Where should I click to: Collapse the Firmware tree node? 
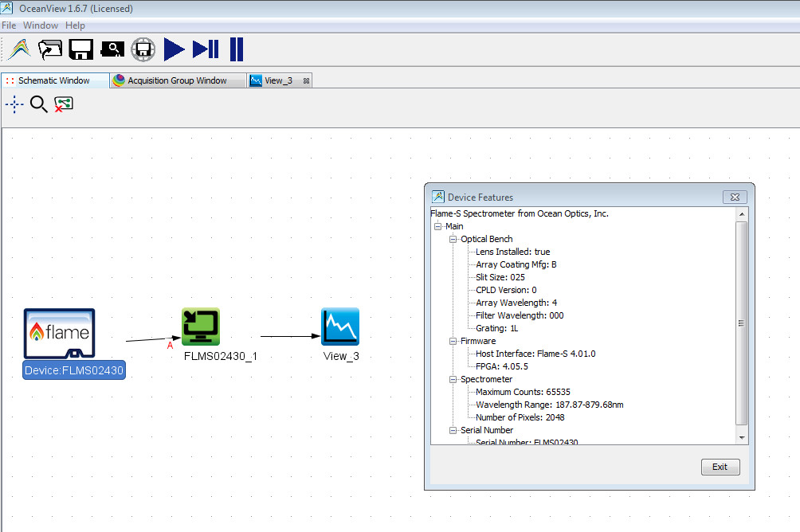[x=452, y=341]
